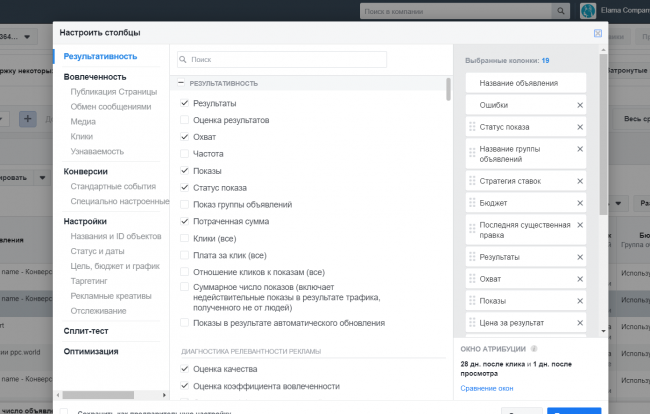Remove Результаты from the selected columns
The width and height of the screenshot is (650, 414).
coord(580,257)
